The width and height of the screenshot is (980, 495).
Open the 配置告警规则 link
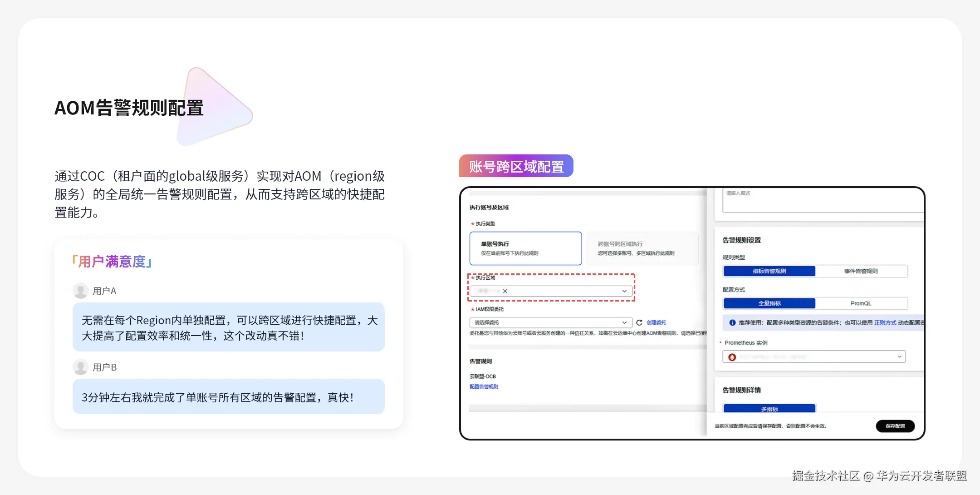pos(484,386)
